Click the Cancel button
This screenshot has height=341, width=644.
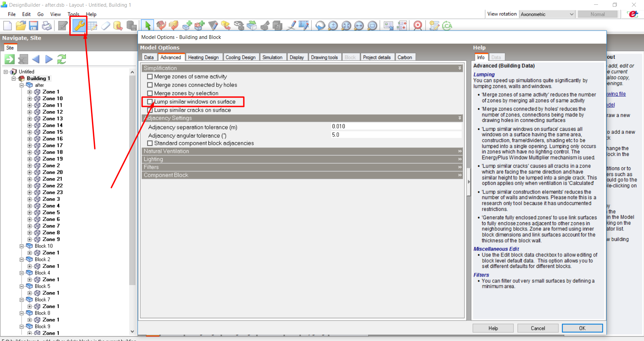point(538,328)
